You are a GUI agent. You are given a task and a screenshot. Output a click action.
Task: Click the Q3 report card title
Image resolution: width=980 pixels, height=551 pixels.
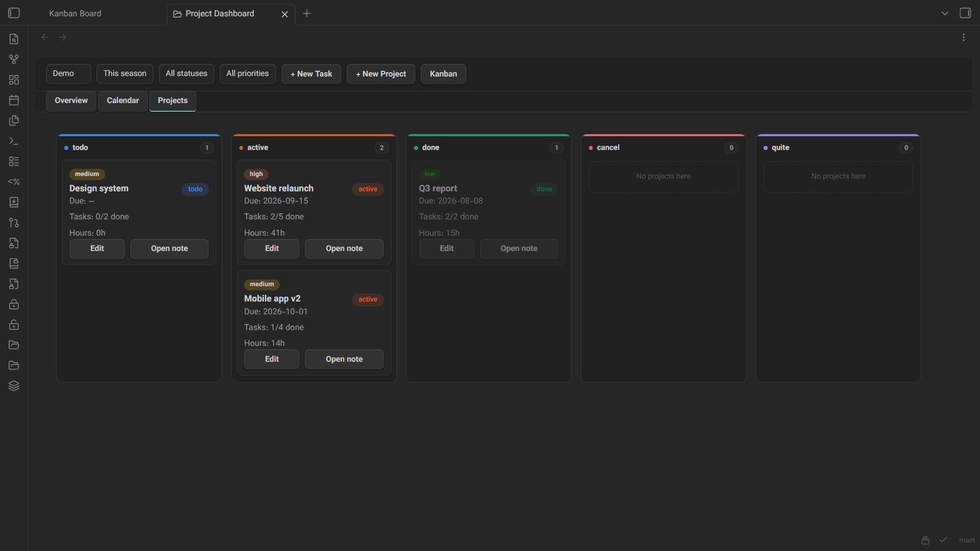point(438,188)
